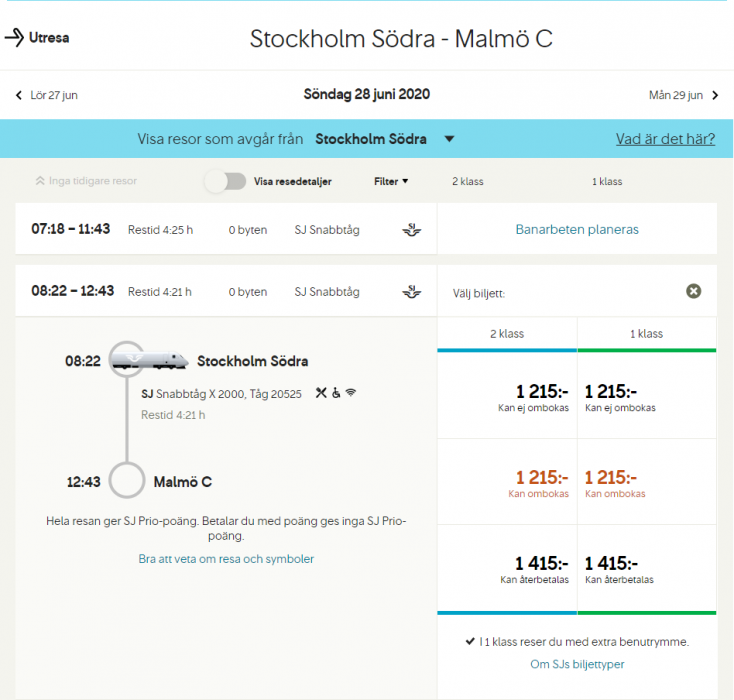Open the Stockholm Södra departure station dropdown

click(449, 139)
